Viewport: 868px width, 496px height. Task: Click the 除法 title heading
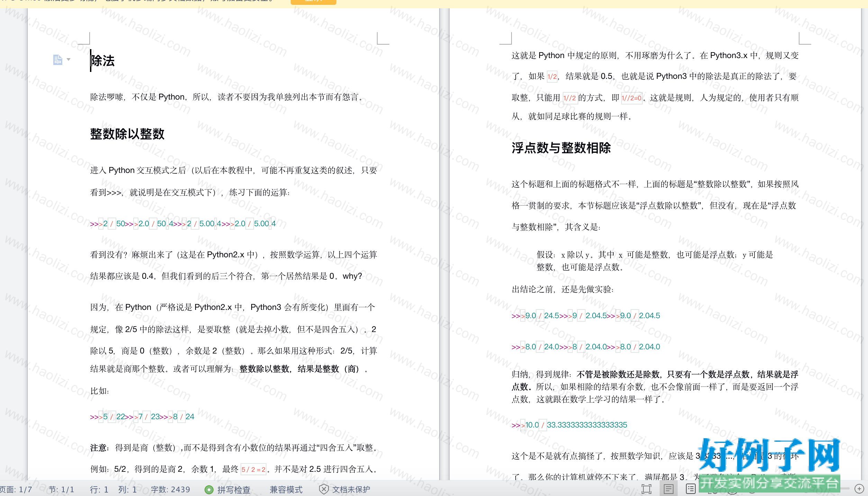[x=102, y=61]
